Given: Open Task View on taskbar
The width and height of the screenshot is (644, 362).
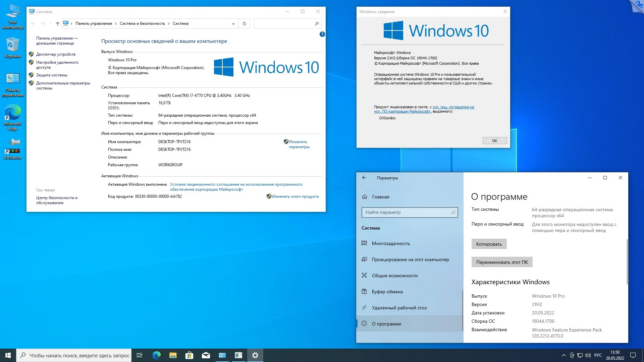Looking at the screenshot, I should pyautogui.click(x=140, y=355).
